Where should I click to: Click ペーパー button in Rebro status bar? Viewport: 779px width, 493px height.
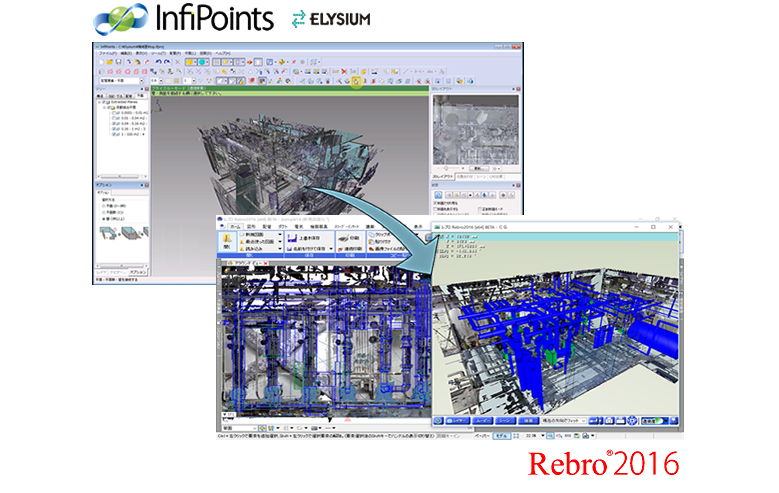tap(481, 435)
